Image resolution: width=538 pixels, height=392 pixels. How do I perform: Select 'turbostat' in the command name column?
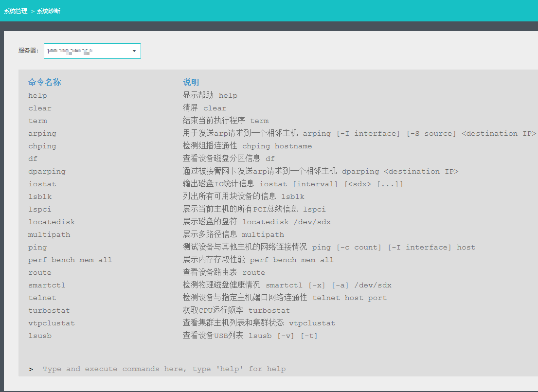point(49,311)
